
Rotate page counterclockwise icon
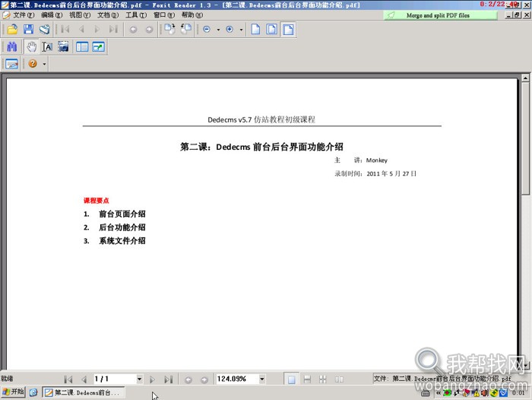point(186,30)
